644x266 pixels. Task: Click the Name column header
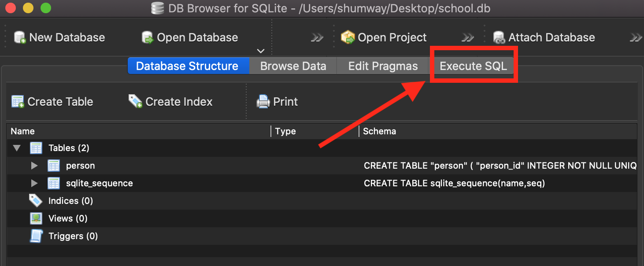138,131
